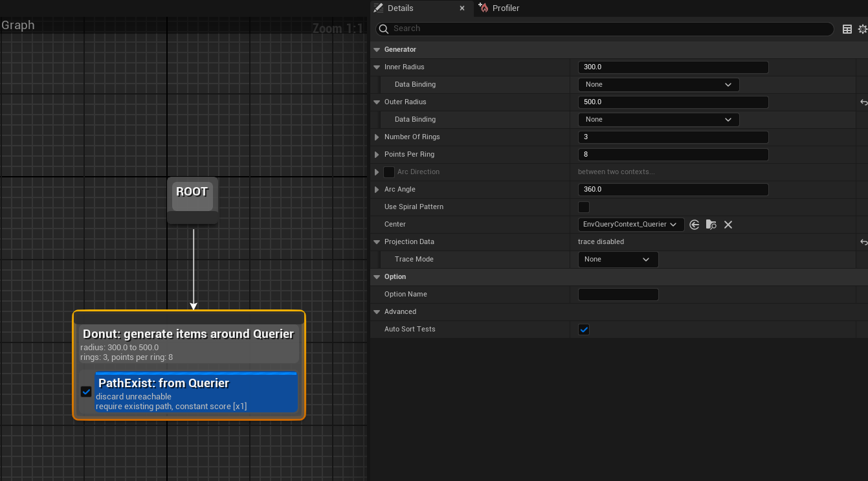Click 'discard unreachable' text in node

(134, 397)
